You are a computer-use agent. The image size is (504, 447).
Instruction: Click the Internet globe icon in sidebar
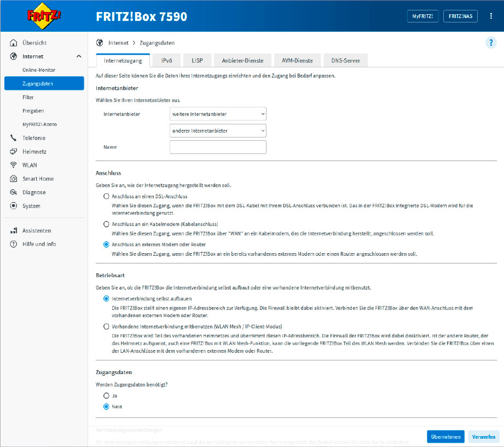point(14,56)
